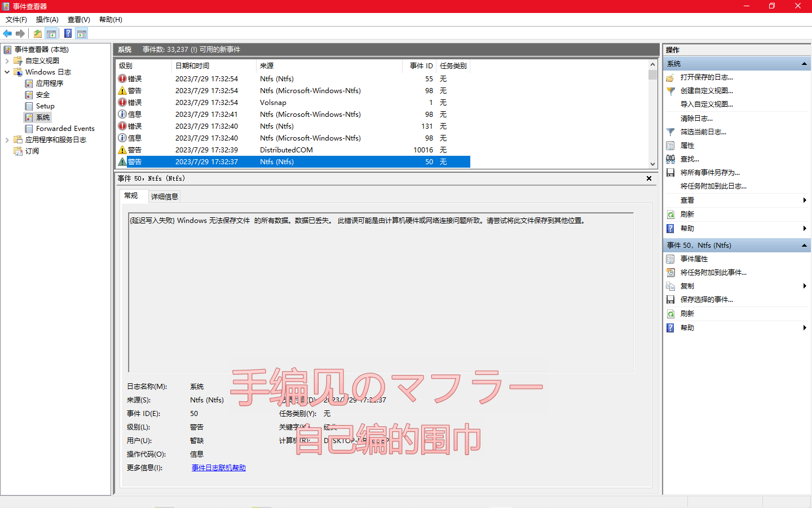Viewport: 812px width, 508px height.
Task: Switch to the 常规 tab
Action: click(131, 196)
